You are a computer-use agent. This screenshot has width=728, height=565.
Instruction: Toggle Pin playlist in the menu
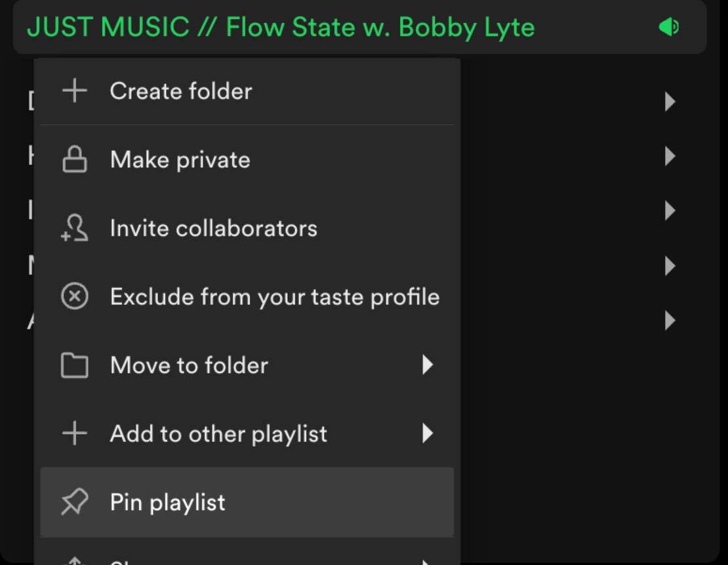tap(167, 503)
